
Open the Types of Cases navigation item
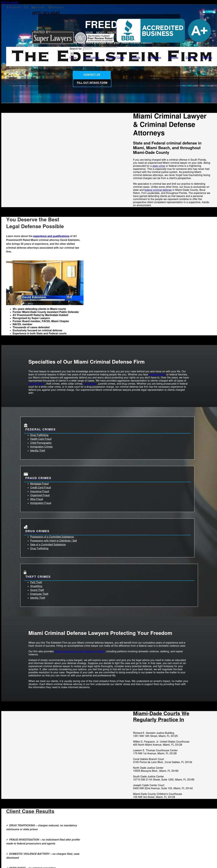[x=115, y=58]
